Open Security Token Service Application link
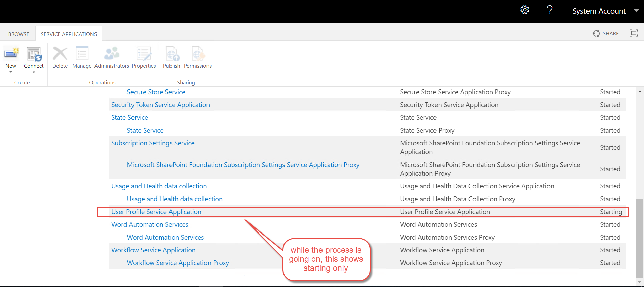Viewport: 644px width, 287px height. 160,105
